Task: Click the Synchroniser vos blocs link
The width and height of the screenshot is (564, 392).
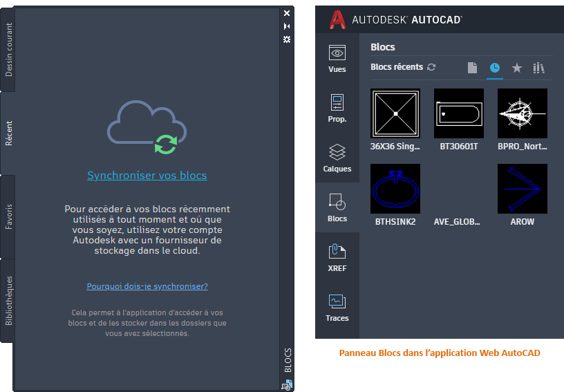Action: coord(147,175)
